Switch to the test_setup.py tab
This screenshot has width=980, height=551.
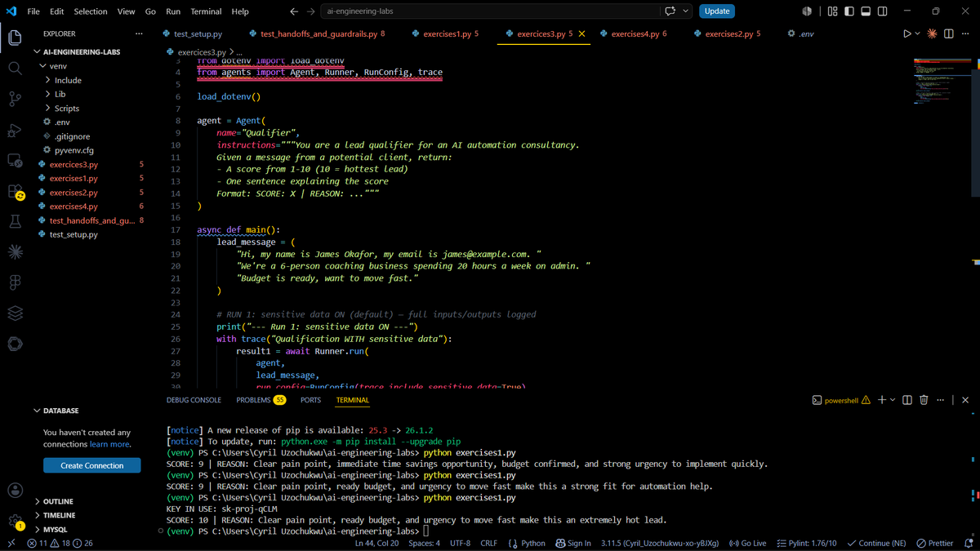click(193, 33)
